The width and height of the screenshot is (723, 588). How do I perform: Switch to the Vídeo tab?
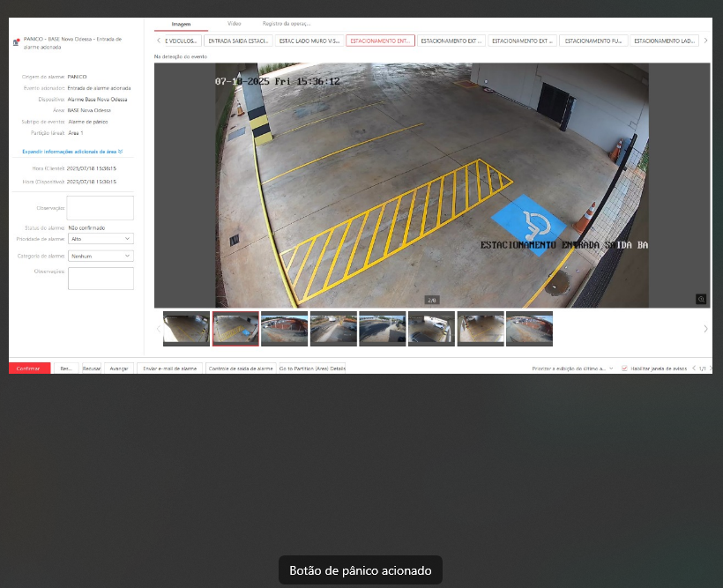(x=234, y=24)
